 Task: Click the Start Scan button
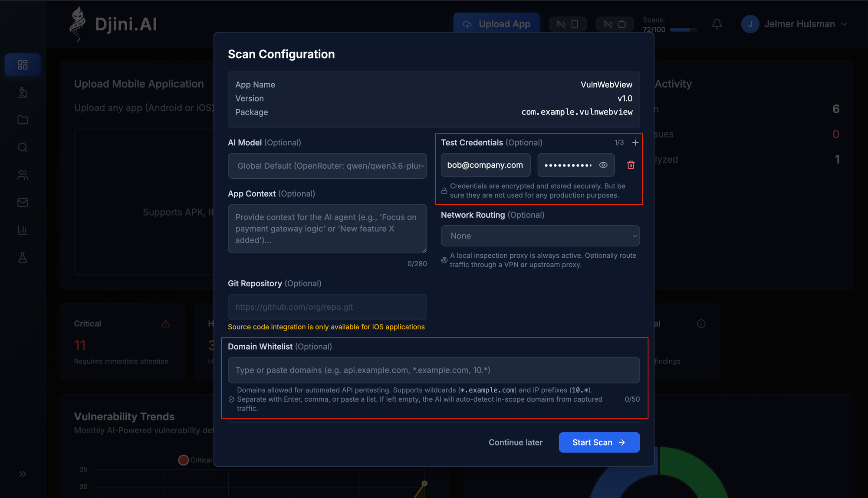coord(599,442)
